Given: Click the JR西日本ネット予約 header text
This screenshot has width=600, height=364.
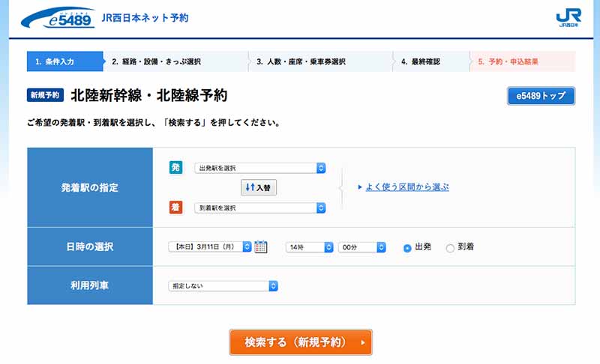Looking at the screenshot, I should tap(145, 18).
